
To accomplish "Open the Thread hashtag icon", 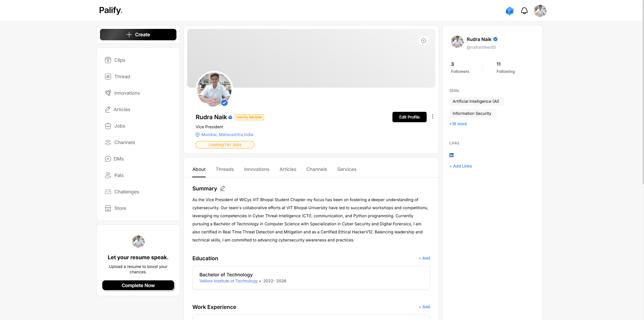I will 108,77.
